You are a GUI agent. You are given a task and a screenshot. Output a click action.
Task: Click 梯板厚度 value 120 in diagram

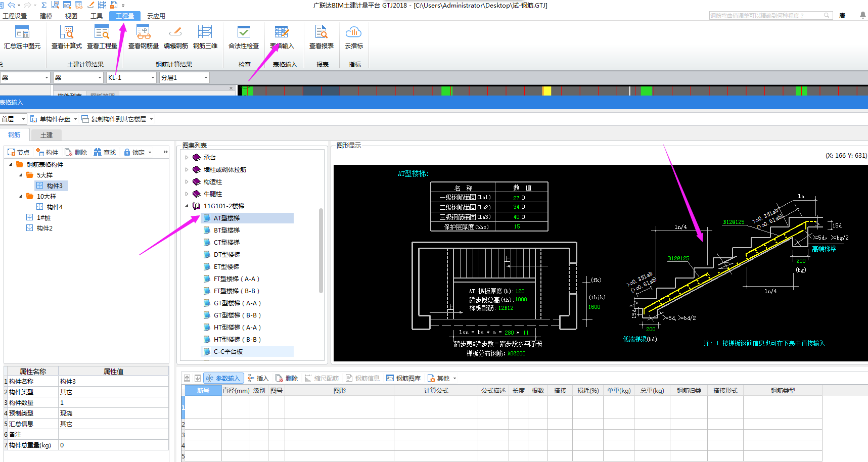pos(520,291)
